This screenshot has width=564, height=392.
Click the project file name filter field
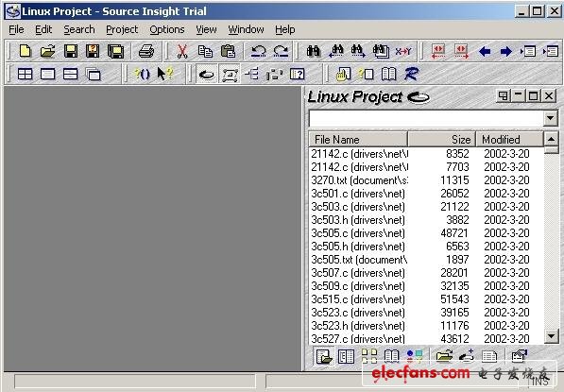pyautogui.click(x=426, y=118)
